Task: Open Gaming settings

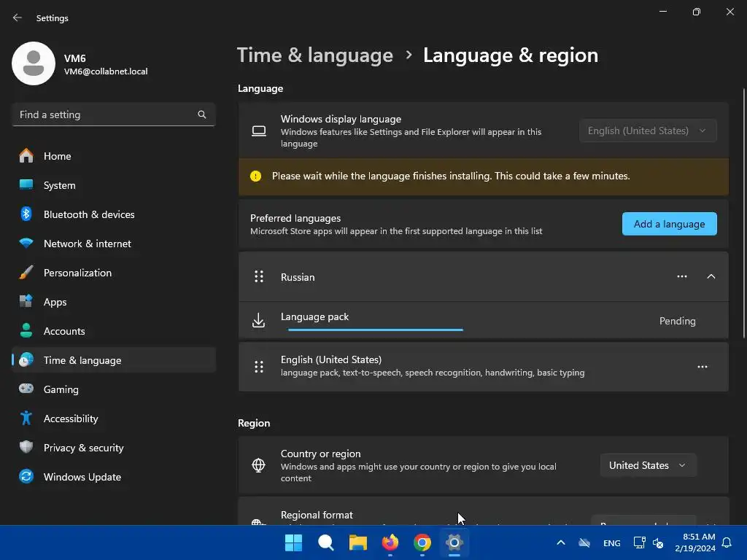Action: coord(113,389)
